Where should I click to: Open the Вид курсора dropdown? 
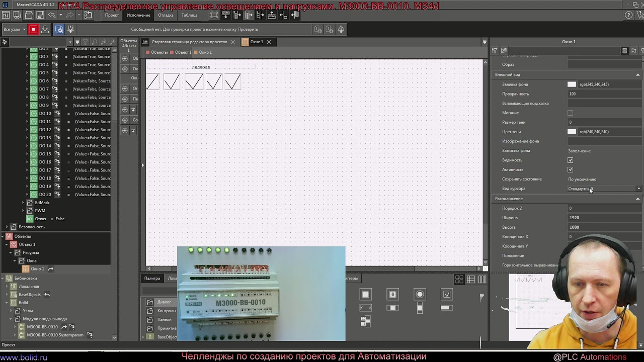605,189
